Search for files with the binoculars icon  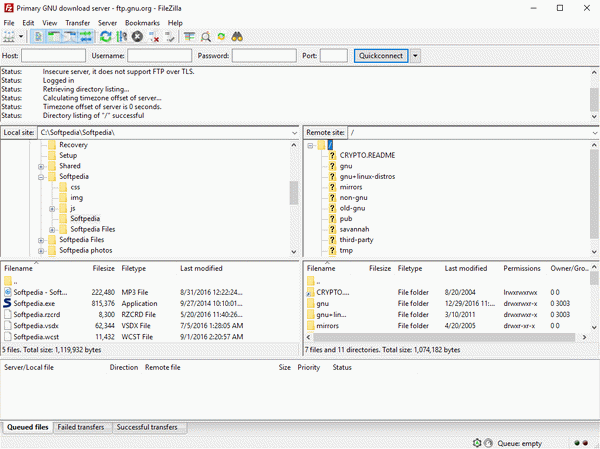point(237,37)
